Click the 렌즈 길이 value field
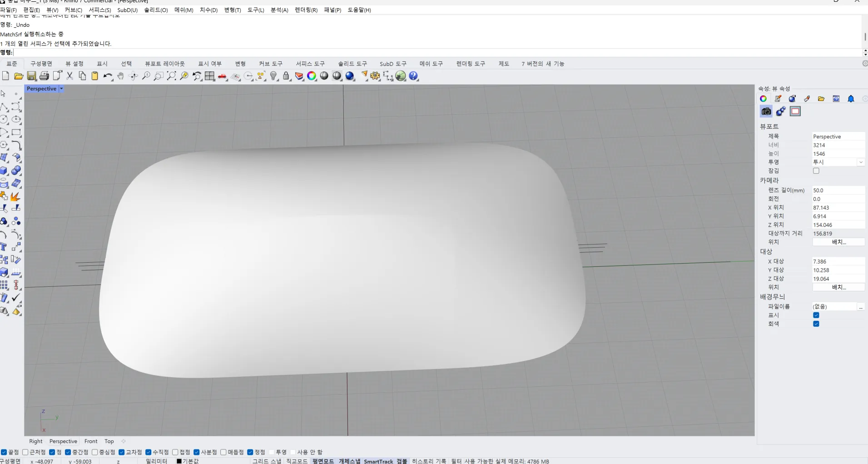Screen dimensions: 868x464 tap(838, 190)
